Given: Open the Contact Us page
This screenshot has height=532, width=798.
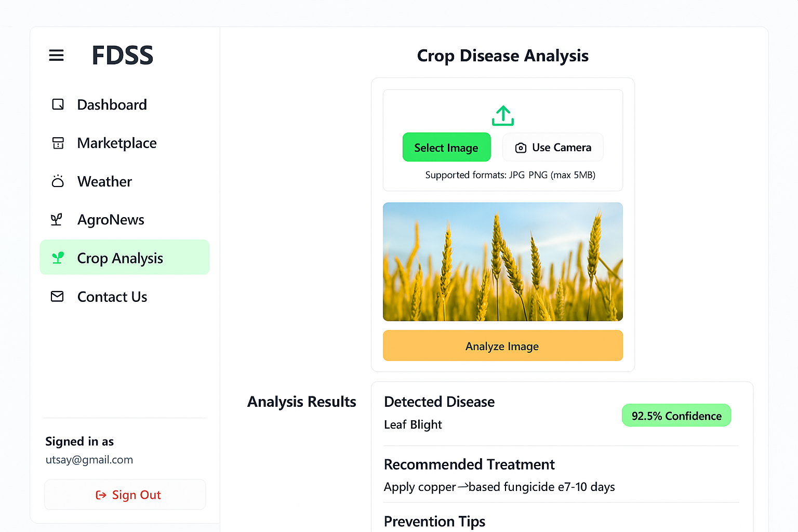Looking at the screenshot, I should coord(112,297).
